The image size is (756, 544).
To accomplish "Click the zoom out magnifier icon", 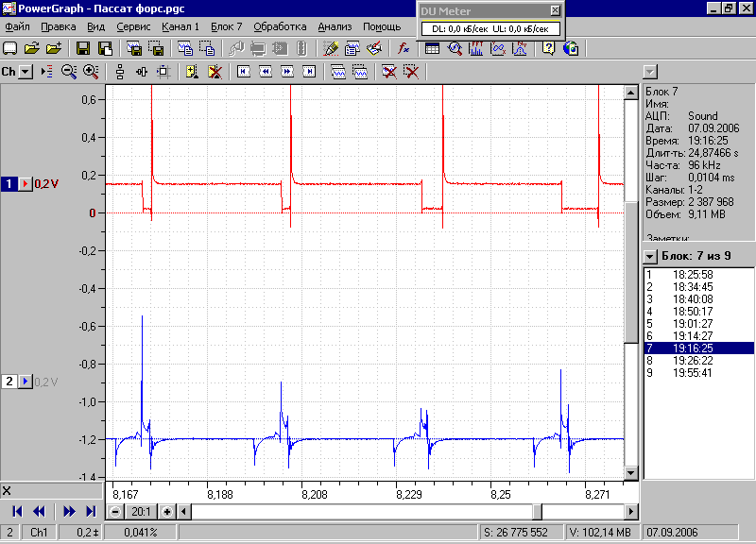I will 69,72.
